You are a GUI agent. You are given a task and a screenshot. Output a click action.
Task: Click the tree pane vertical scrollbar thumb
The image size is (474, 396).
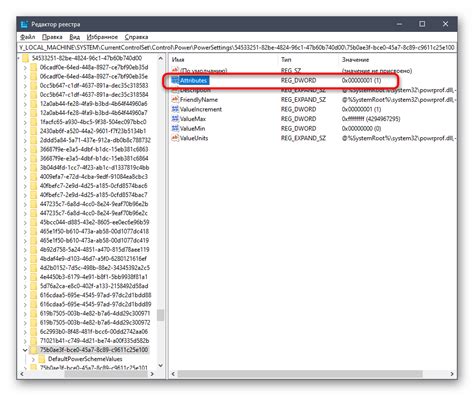coord(161,315)
